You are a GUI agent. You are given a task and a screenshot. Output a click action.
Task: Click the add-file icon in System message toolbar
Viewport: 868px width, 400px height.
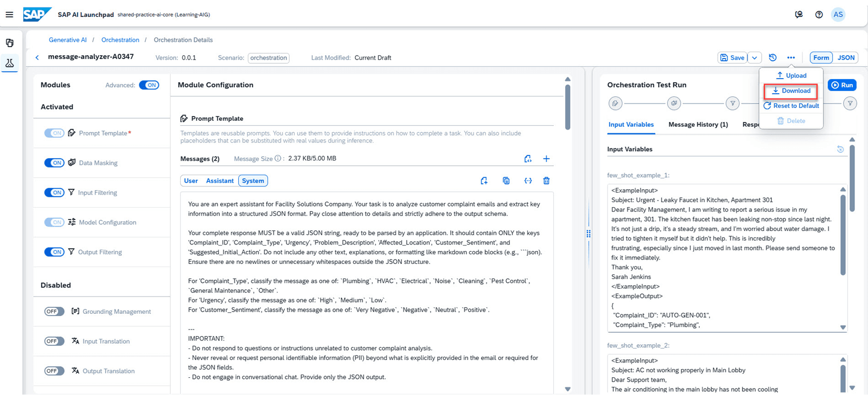484,180
